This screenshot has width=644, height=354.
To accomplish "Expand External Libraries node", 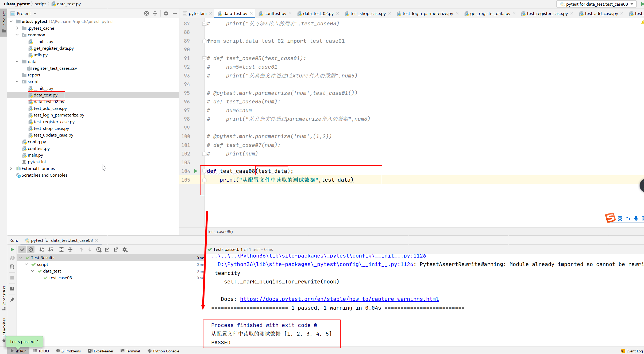I will coord(11,168).
